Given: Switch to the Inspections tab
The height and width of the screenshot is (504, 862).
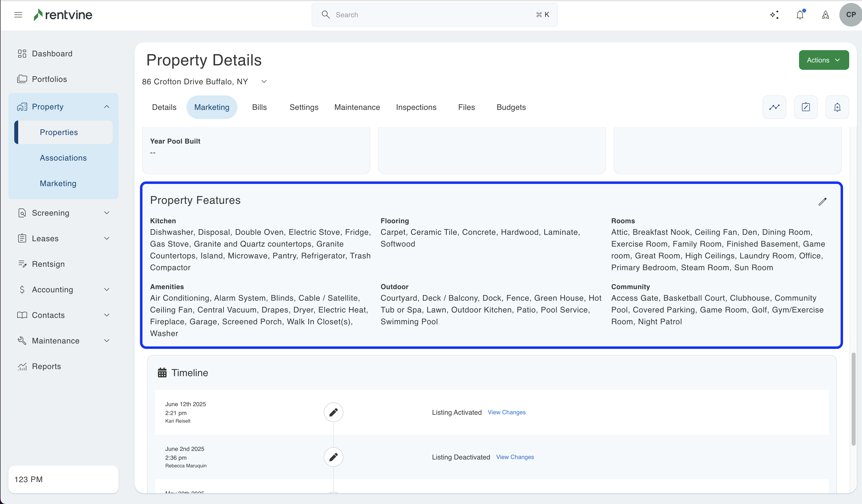Looking at the screenshot, I should click(x=416, y=107).
